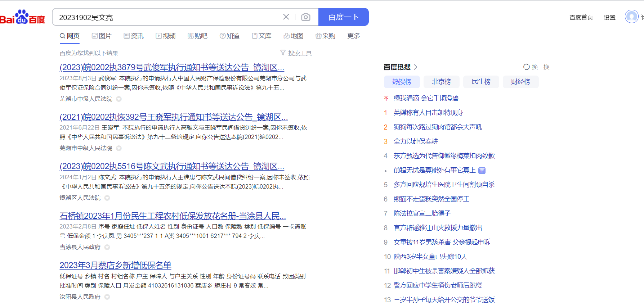Screen dimensions: 644x303
Task: Open the 更多 search categories menu
Action: click(x=353, y=36)
